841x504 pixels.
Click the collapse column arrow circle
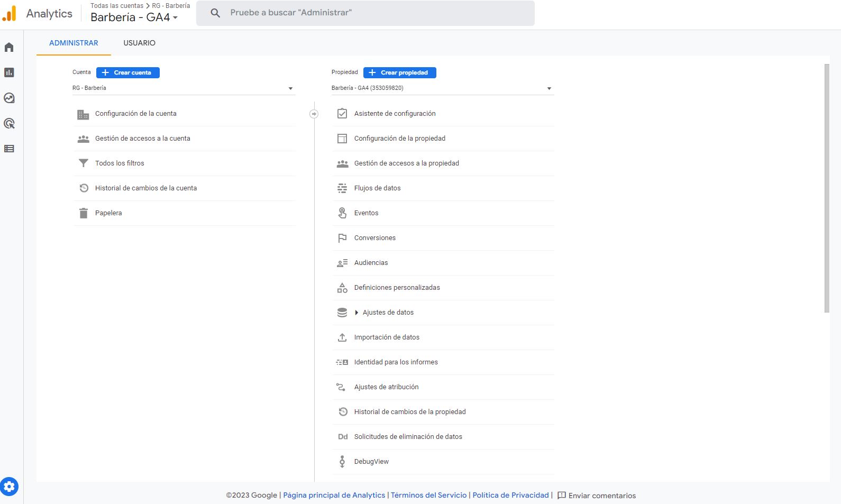[314, 114]
